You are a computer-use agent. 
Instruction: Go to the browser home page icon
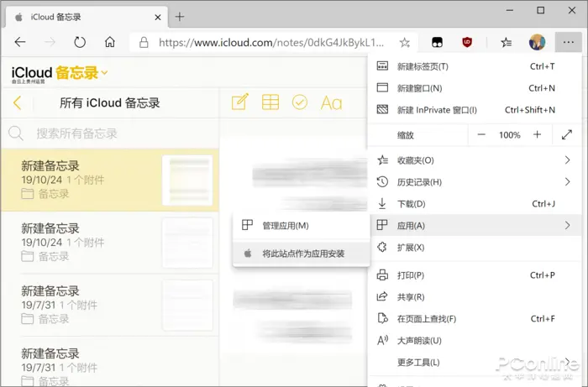click(x=109, y=42)
